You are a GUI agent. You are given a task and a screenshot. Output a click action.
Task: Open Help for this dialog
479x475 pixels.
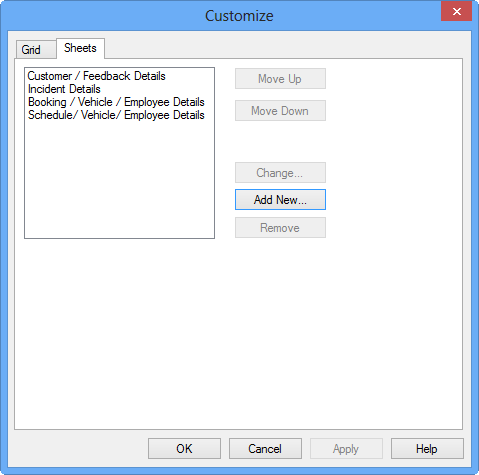coord(427,449)
